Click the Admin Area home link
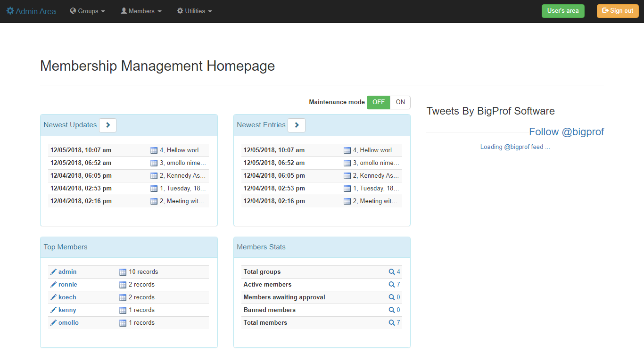Image resolution: width=644 pixels, height=362 pixels. pos(31,11)
